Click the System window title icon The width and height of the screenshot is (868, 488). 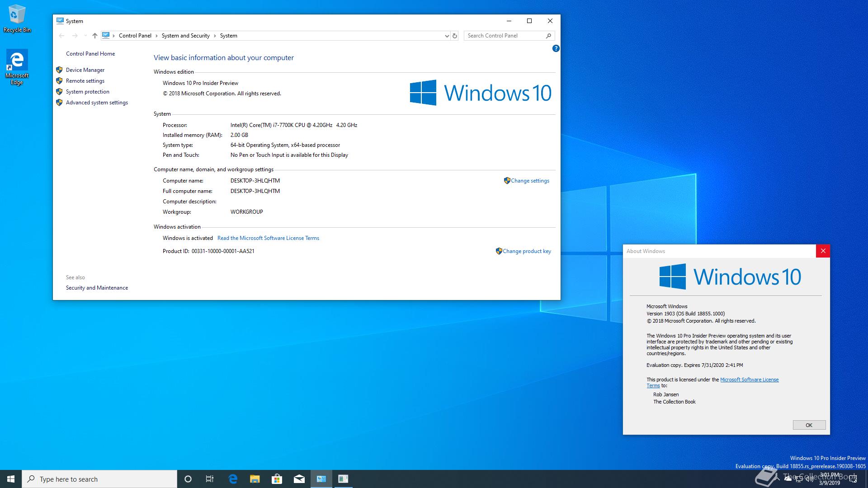point(60,21)
